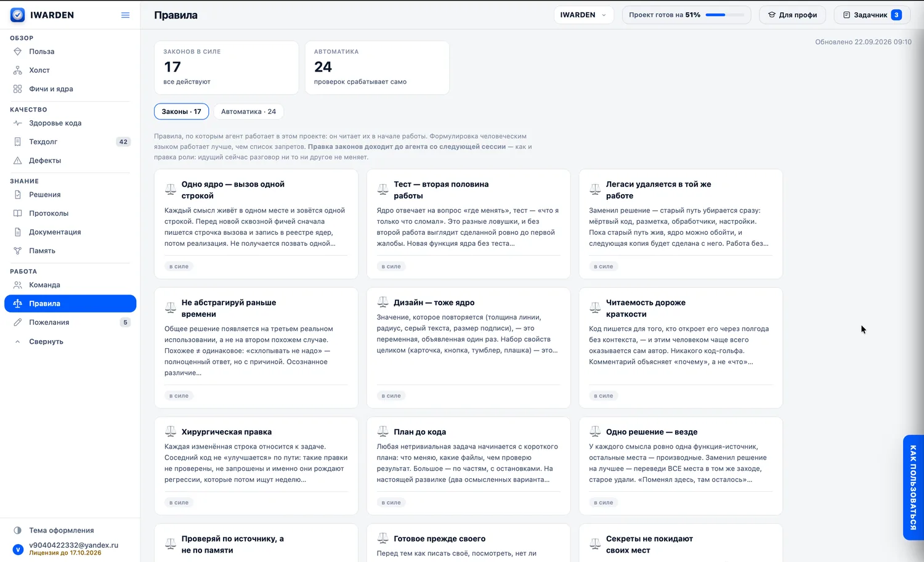Click scales icon on План до кода card
924x562 pixels.
[x=383, y=431]
